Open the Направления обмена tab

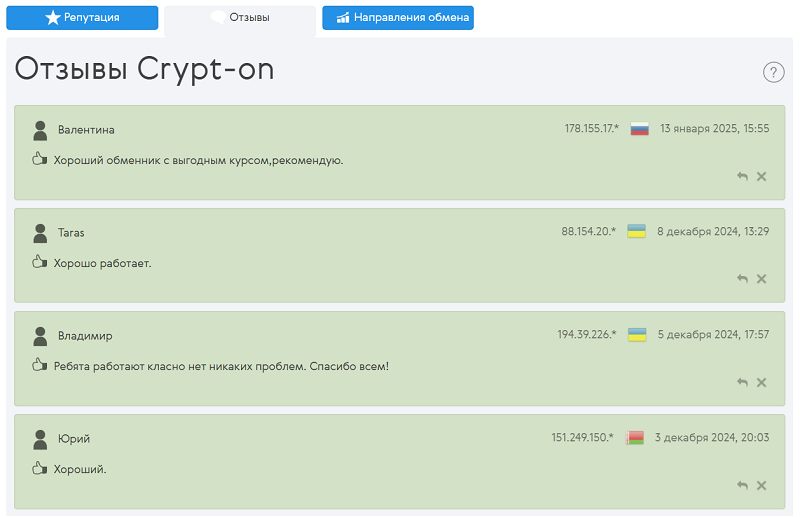pyautogui.click(x=398, y=18)
